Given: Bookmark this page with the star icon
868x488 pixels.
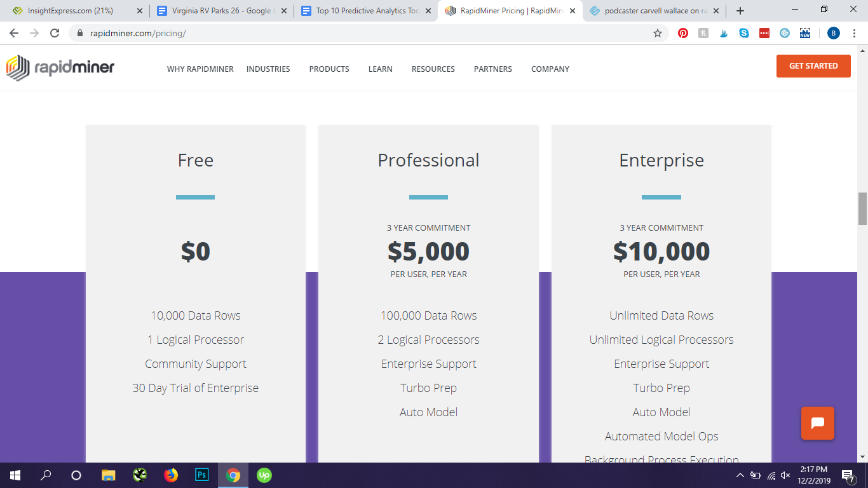Looking at the screenshot, I should [658, 33].
